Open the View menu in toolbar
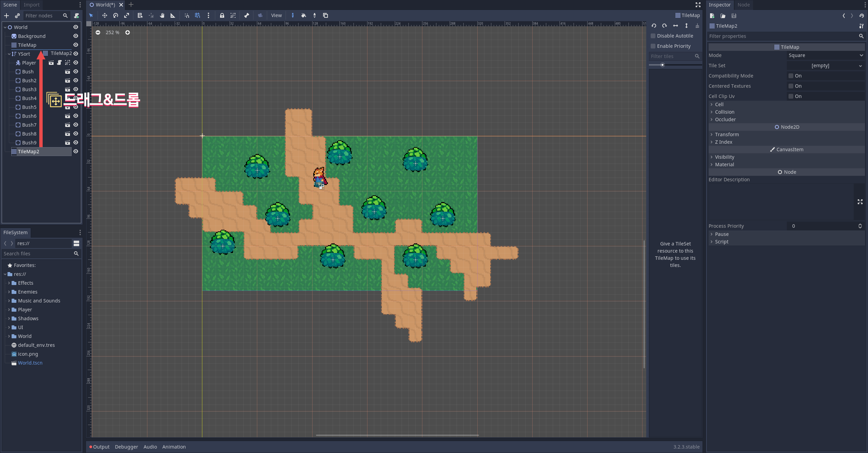868x453 pixels. click(276, 15)
